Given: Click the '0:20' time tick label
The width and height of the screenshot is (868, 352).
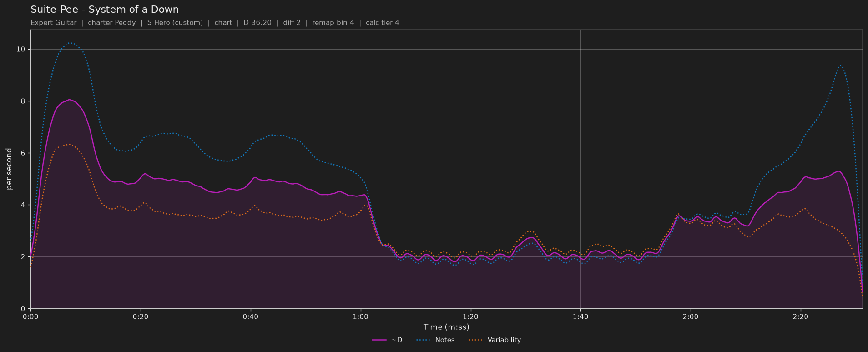Looking at the screenshot, I should pos(141,317).
